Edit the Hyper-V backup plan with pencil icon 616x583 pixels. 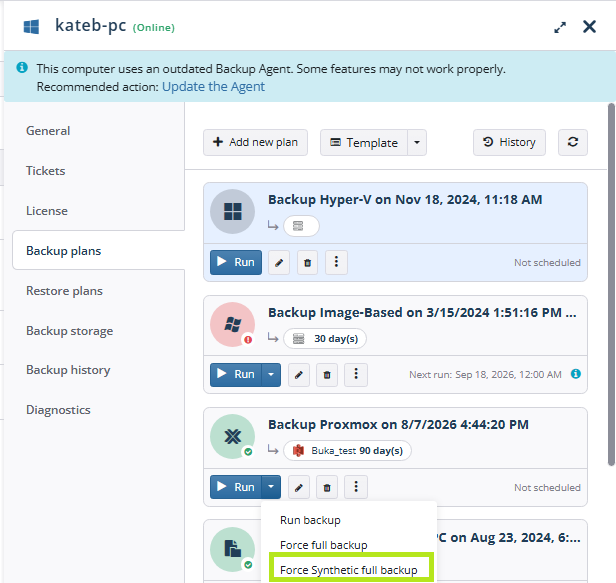pyautogui.click(x=279, y=262)
